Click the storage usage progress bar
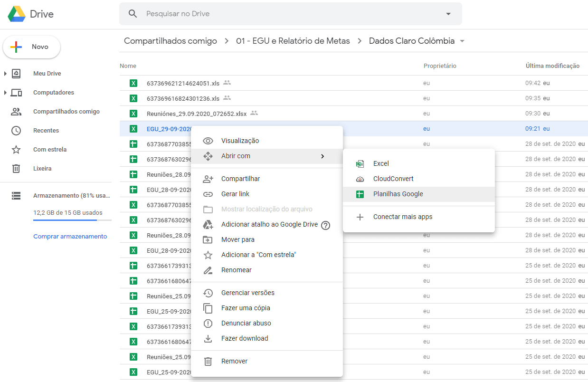Image resolution: width=588 pixels, height=382 pixels. pos(72,220)
